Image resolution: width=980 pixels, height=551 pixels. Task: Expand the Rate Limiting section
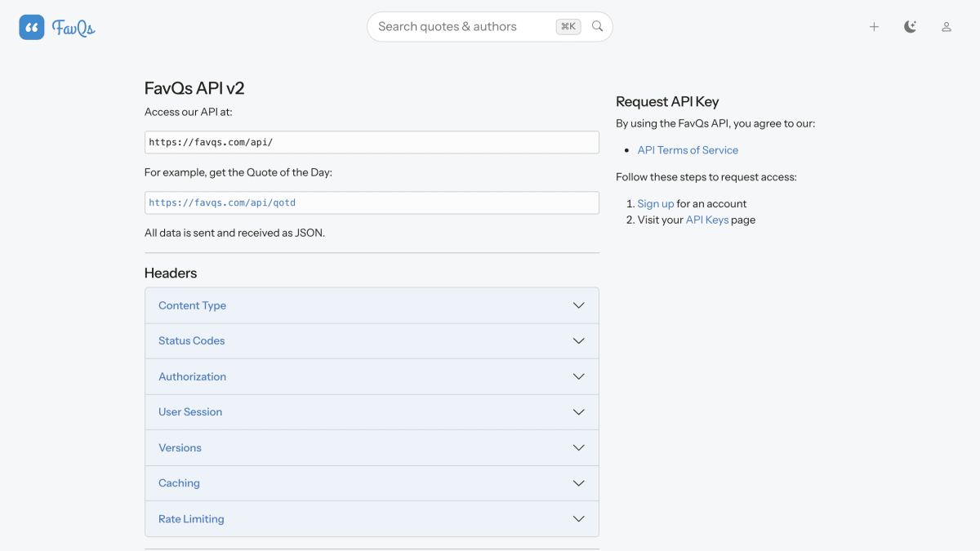pyautogui.click(x=372, y=518)
